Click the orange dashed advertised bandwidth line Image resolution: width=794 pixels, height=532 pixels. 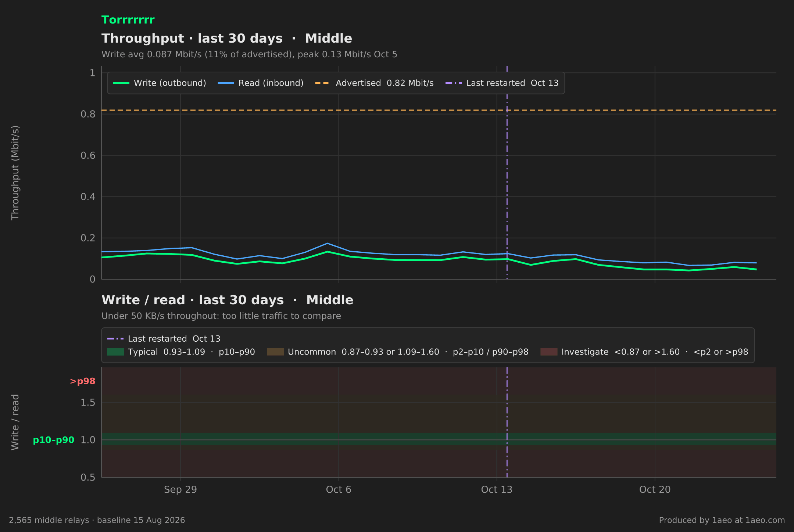pyautogui.click(x=439, y=110)
